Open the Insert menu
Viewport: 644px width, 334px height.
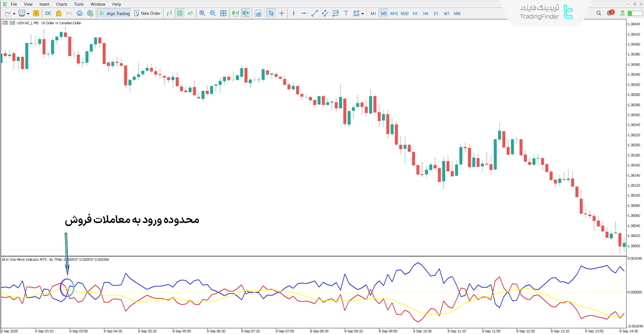pos(44,4)
